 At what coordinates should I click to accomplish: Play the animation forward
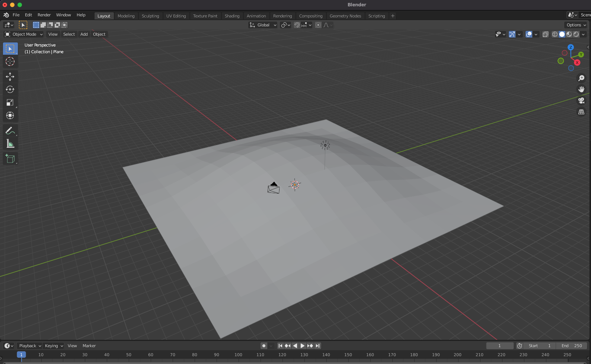click(303, 346)
